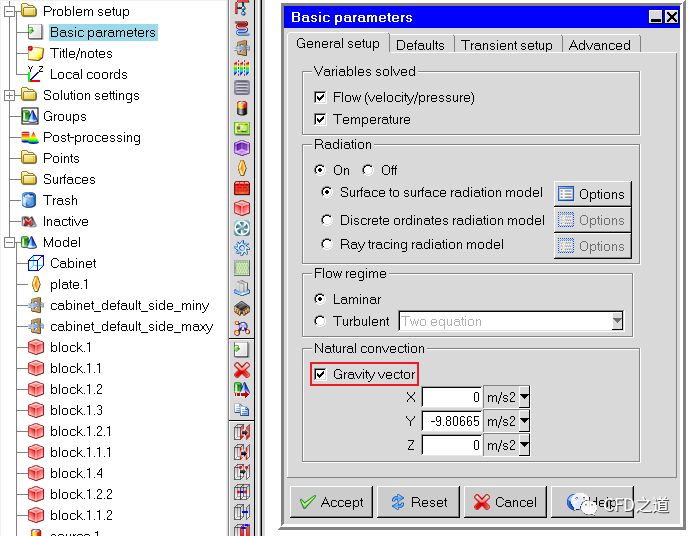
Task: Select Ray tracing radiation model
Action: [x=327, y=244]
